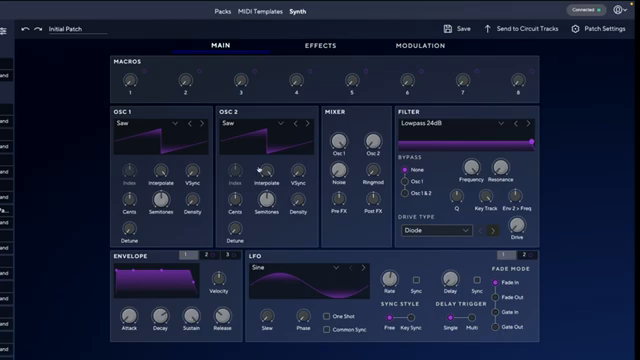Toggle the LFO Rate Sync checkbox
Screen dimensions: 640x360
pos(416,280)
